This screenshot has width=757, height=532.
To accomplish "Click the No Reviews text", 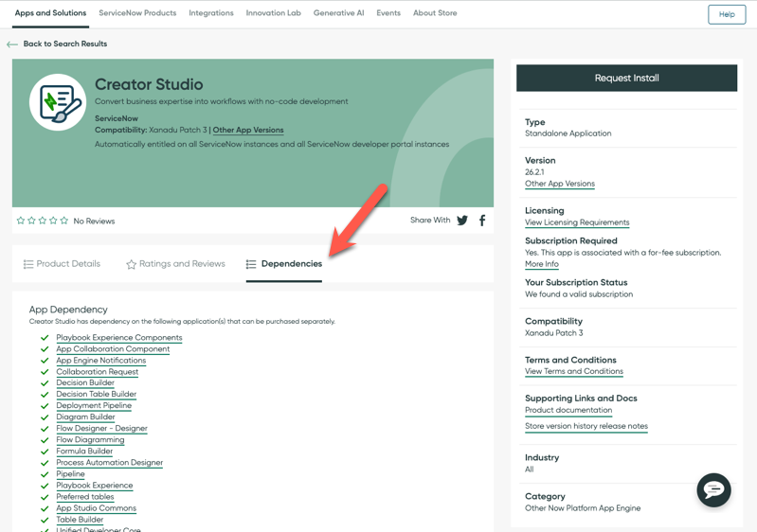I will click(x=94, y=221).
